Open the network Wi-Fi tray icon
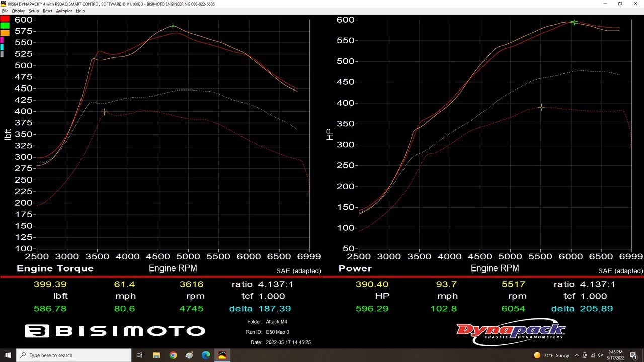This screenshot has width=644, height=362. (592, 355)
